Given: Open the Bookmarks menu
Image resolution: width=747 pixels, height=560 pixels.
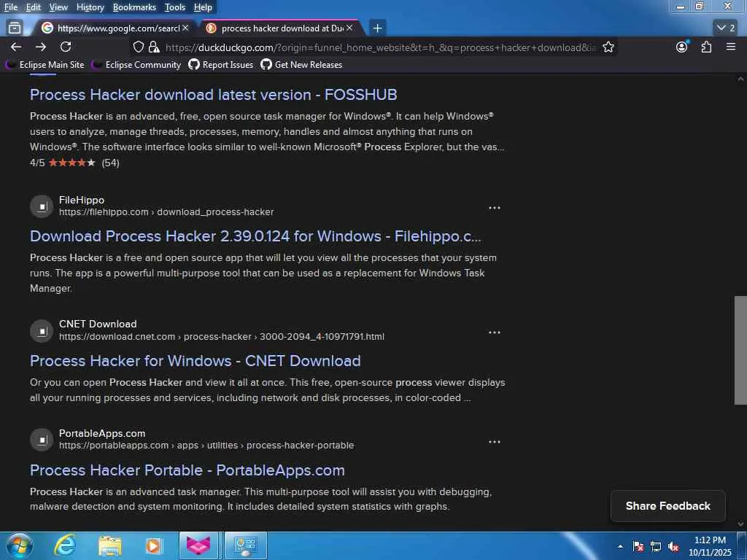Looking at the screenshot, I should point(134,7).
